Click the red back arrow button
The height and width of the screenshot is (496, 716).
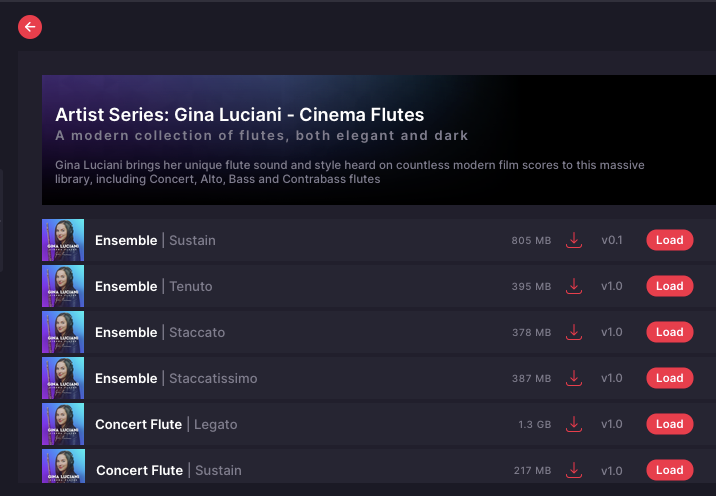30,27
